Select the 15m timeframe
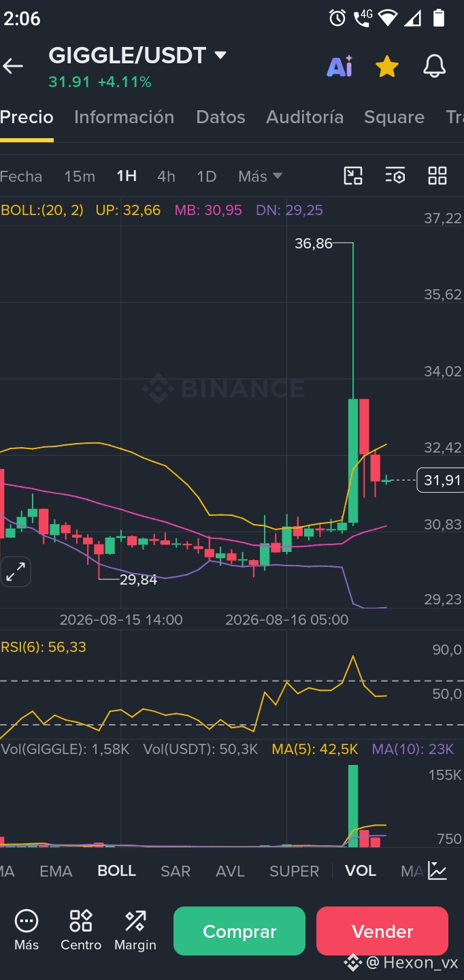464x980 pixels. tap(80, 176)
